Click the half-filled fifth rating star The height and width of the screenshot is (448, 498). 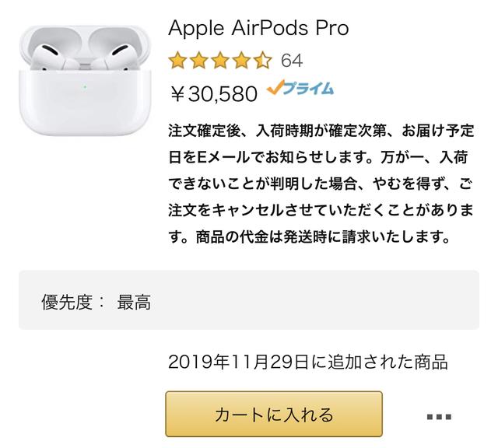click(x=263, y=61)
